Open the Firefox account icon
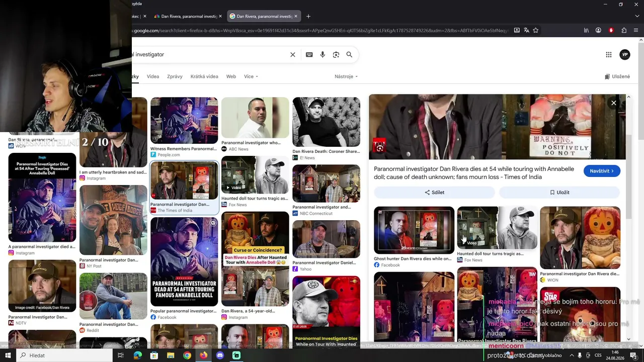Image resolution: width=644 pixels, height=362 pixels. click(x=598, y=31)
